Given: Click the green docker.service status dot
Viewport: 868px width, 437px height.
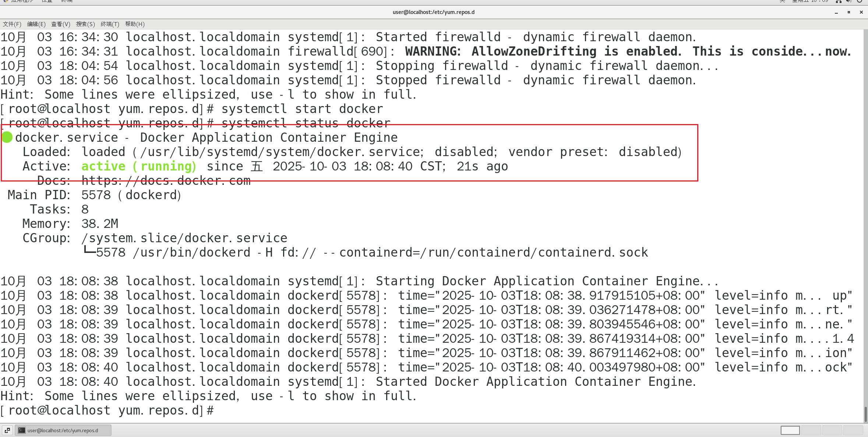Looking at the screenshot, I should (x=7, y=137).
